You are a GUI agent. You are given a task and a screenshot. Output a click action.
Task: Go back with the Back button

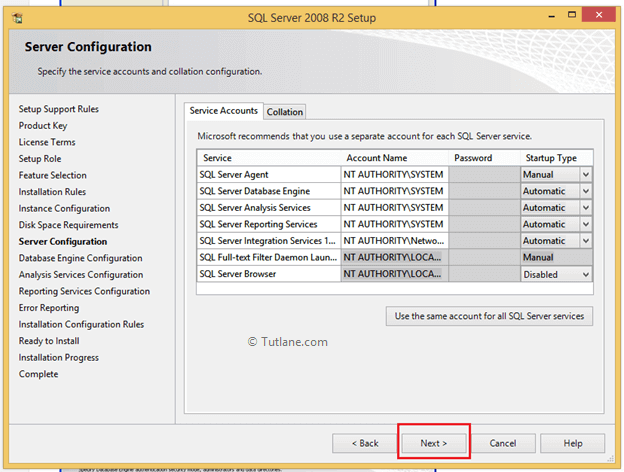click(x=365, y=443)
